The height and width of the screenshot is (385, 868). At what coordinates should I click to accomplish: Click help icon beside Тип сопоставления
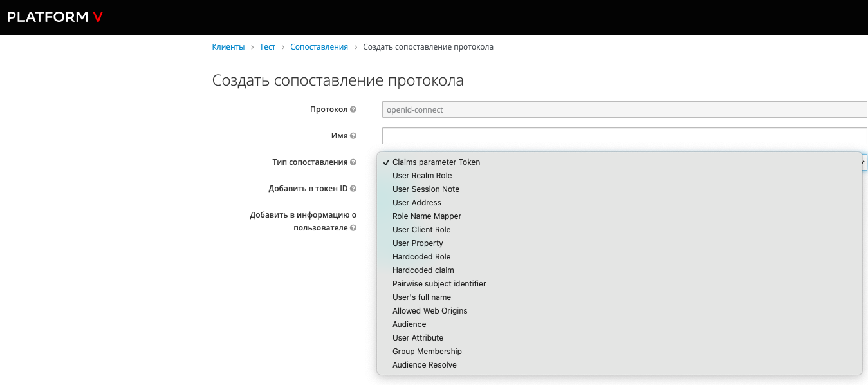[353, 162]
